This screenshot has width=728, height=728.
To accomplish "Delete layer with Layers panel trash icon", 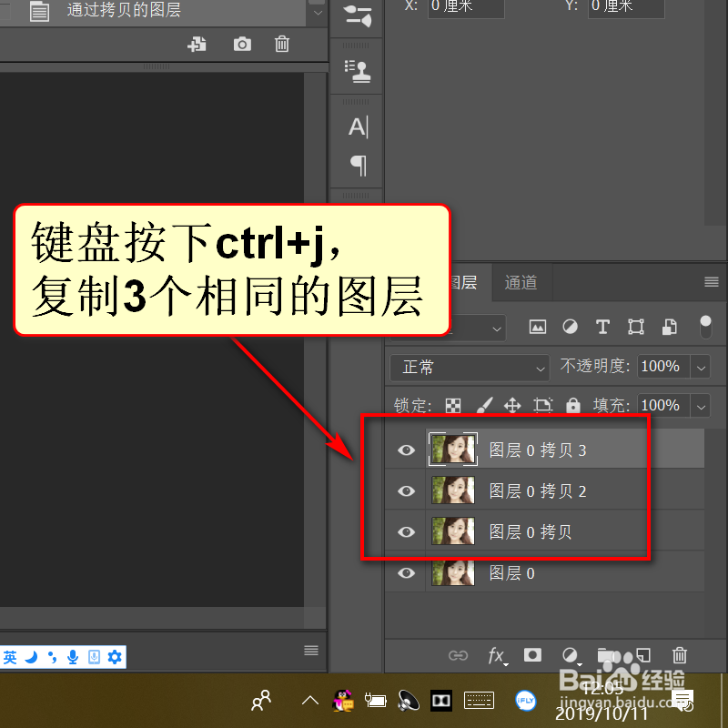I will (x=680, y=655).
